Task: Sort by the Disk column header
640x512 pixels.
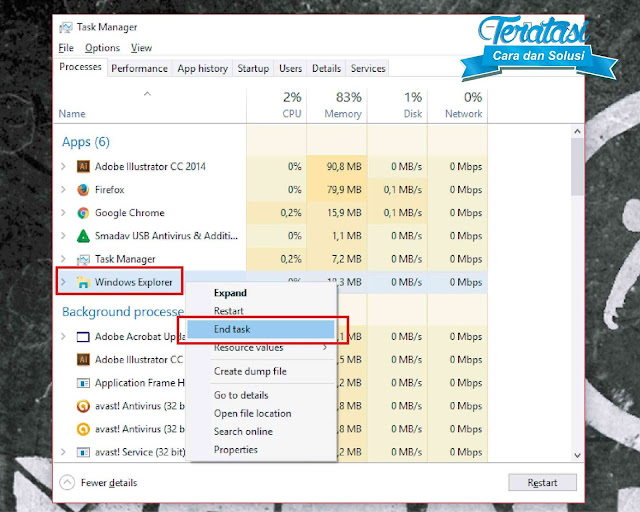Action: click(x=398, y=106)
